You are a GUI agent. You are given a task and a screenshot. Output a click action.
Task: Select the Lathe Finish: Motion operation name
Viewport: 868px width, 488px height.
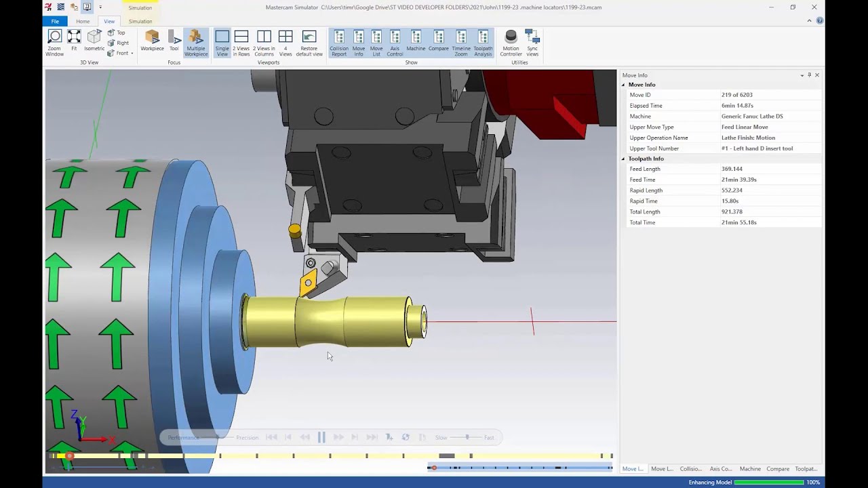click(x=748, y=138)
